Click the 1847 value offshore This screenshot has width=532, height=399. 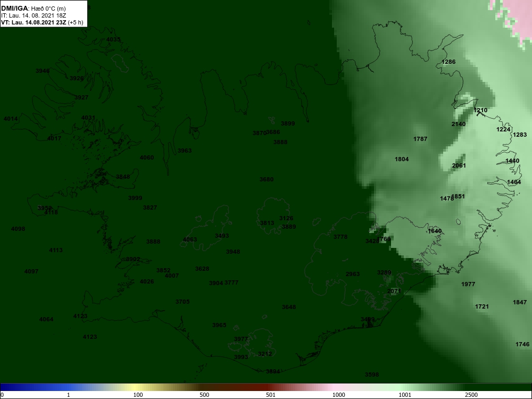point(520,302)
